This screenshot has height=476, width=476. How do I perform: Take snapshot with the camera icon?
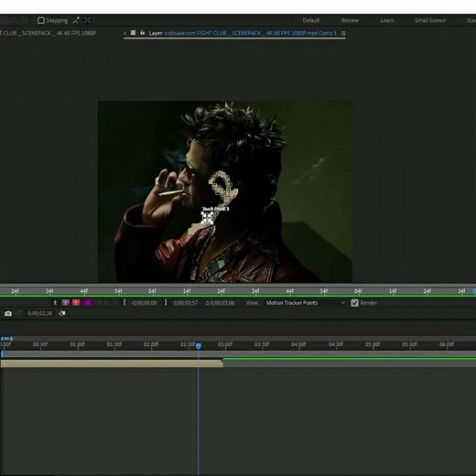click(x=8, y=313)
